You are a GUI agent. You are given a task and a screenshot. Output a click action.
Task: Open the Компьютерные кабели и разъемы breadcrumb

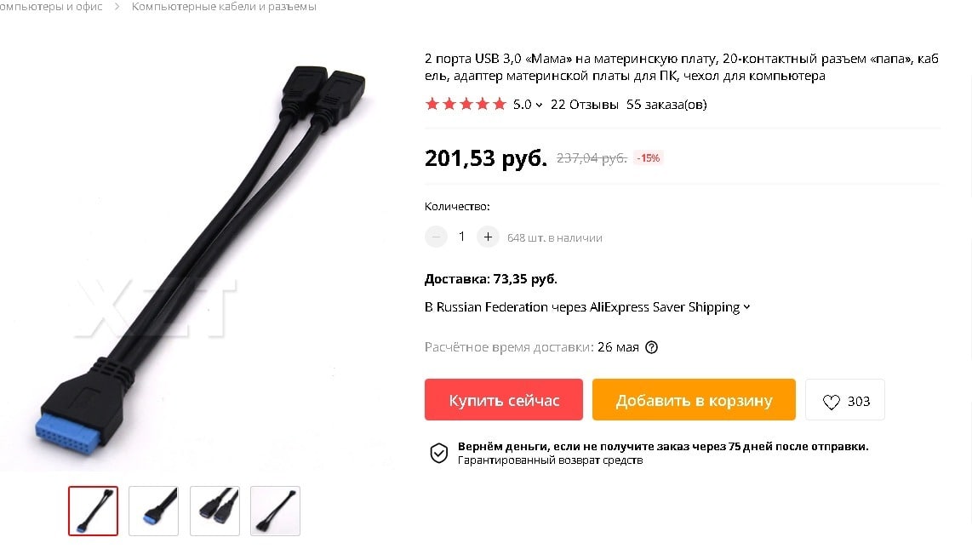[x=224, y=6]
